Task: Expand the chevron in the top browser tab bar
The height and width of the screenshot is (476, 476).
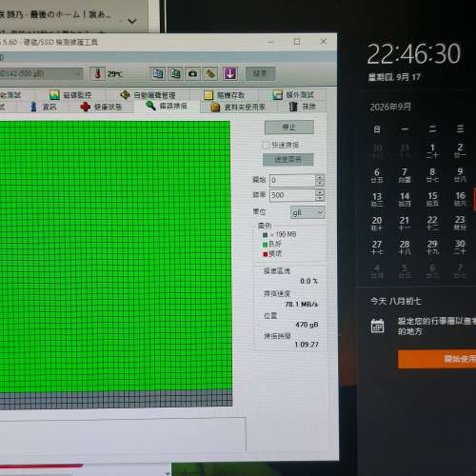Action: tap(132, 21)
